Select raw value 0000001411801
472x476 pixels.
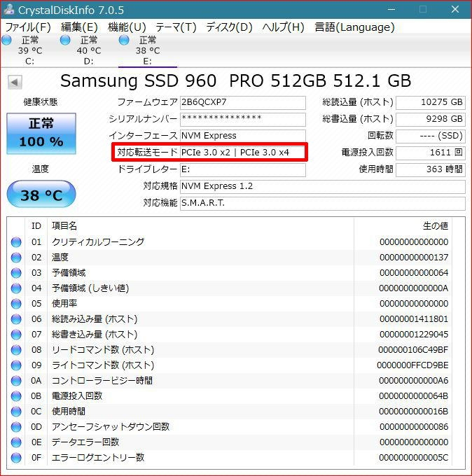coord(414,319)
